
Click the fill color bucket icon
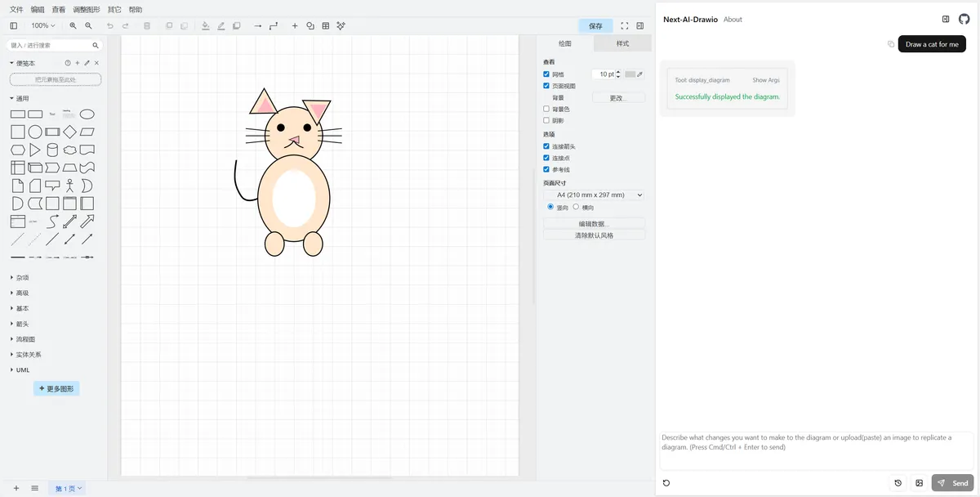click(x=206, y=26)
